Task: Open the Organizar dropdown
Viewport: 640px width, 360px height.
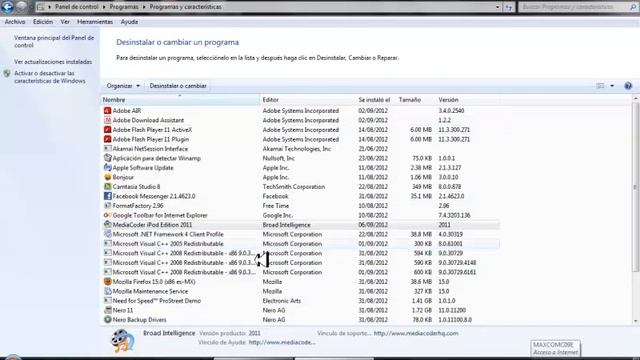Action: click(123, 86)
